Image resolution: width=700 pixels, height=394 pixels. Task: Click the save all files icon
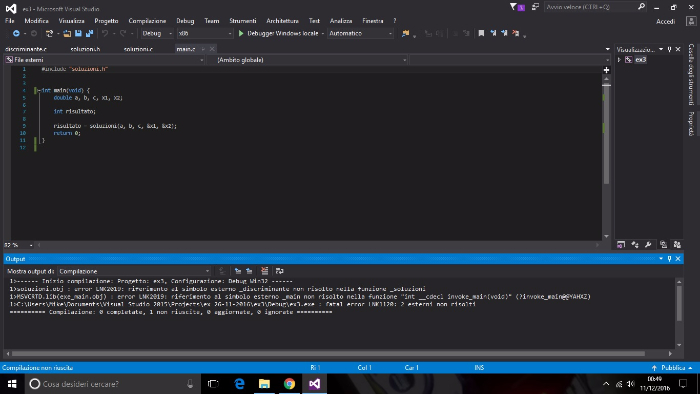click(89, 33)
